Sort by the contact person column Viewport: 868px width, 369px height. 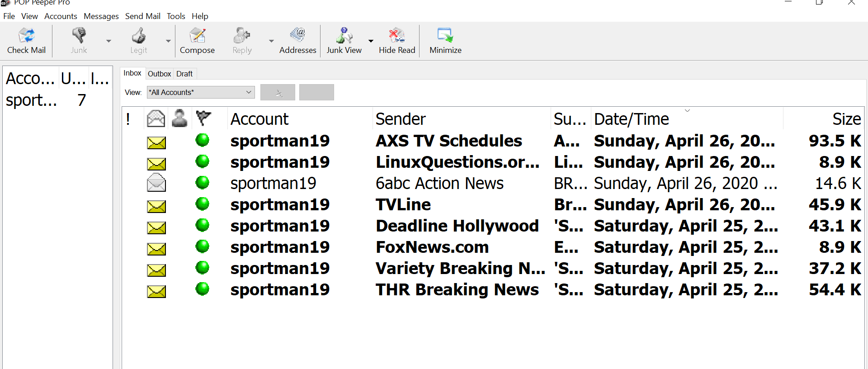[179, 119]
